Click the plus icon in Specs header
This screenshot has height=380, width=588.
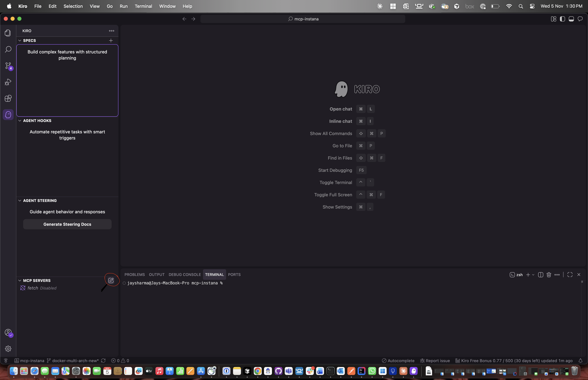click(111, 40)
